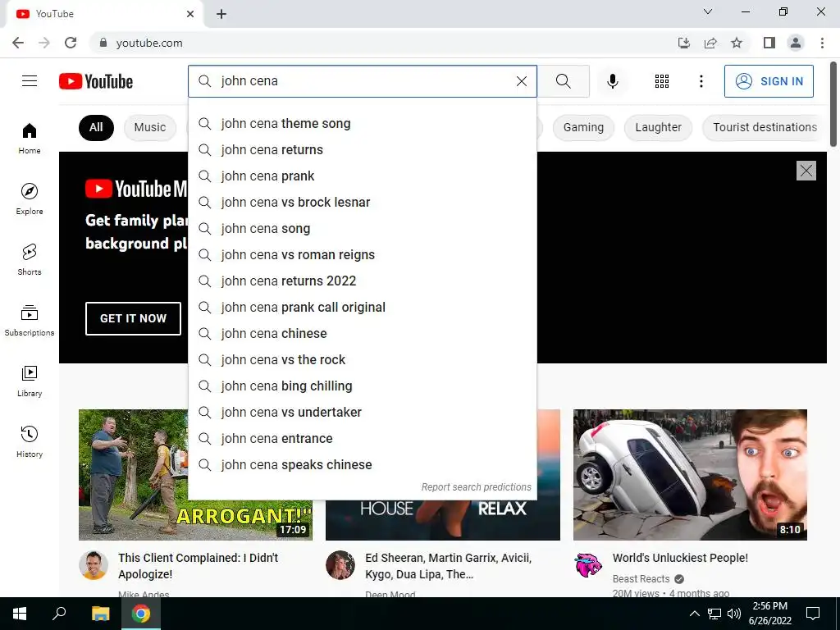Choose suggestion john cena speaks chinese
This screenshot has height=630, width=840.
(x=362, y=465)
